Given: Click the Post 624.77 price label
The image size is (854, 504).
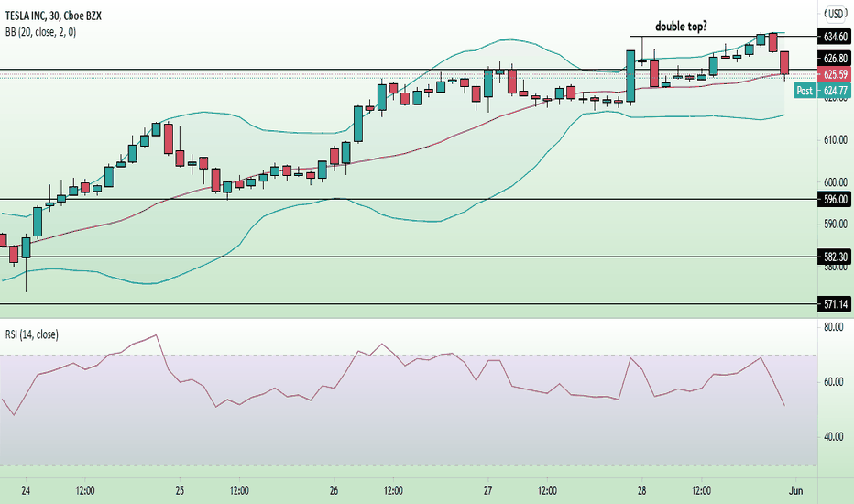Looking at the screenshot, I should (x=822, y=91).
